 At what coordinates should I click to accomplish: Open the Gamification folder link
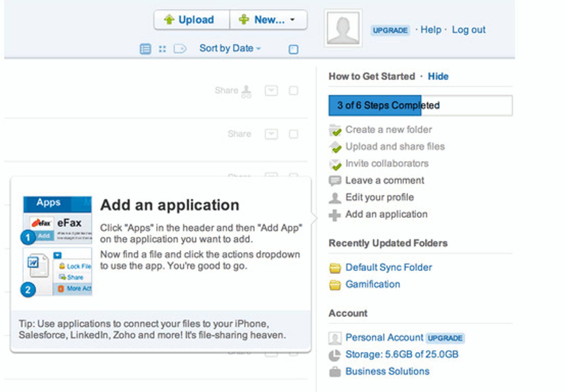373,284
